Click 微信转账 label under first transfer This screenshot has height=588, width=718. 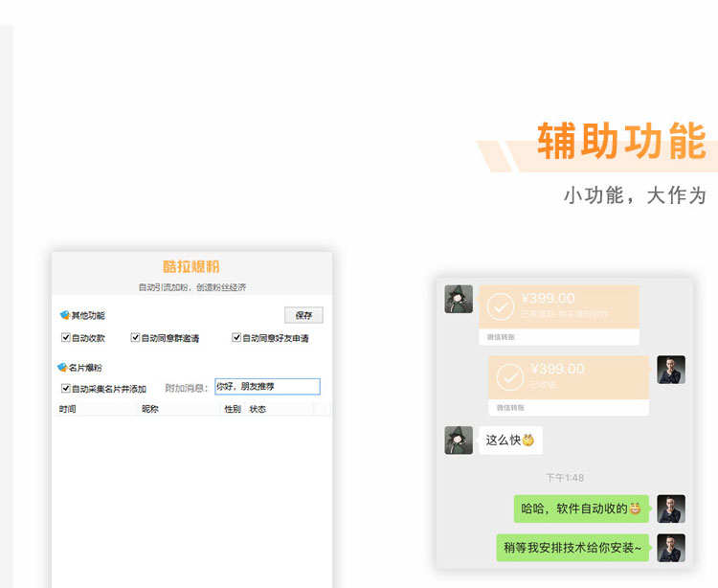point(501,337)
